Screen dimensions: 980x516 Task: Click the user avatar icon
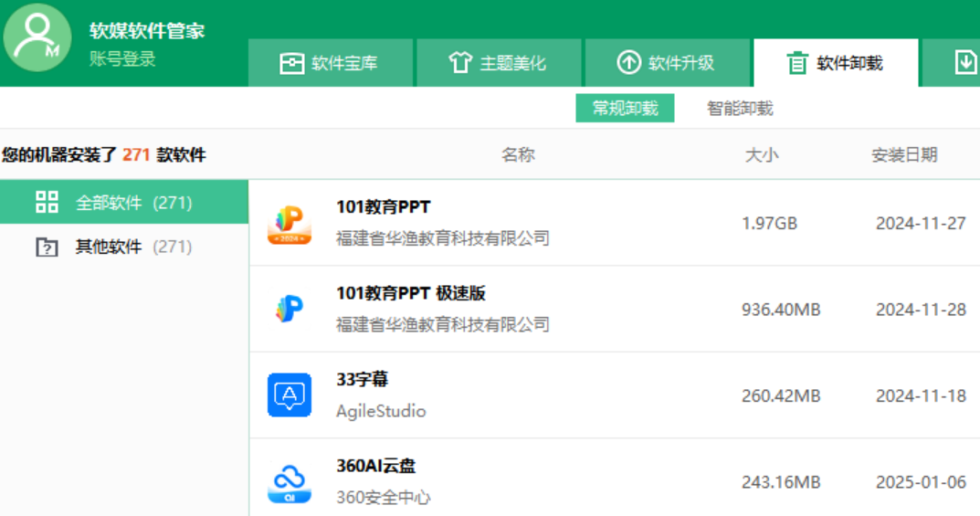[x=37, y=37]
